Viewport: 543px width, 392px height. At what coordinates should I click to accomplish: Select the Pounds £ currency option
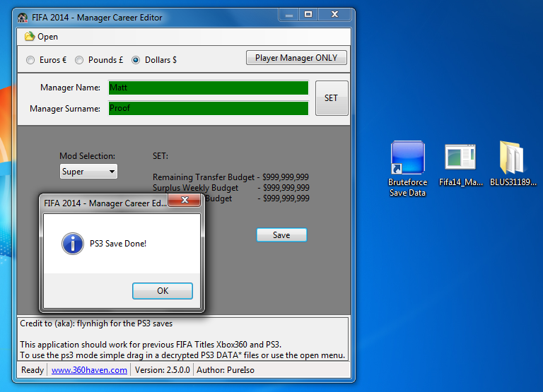click(100, 60)
